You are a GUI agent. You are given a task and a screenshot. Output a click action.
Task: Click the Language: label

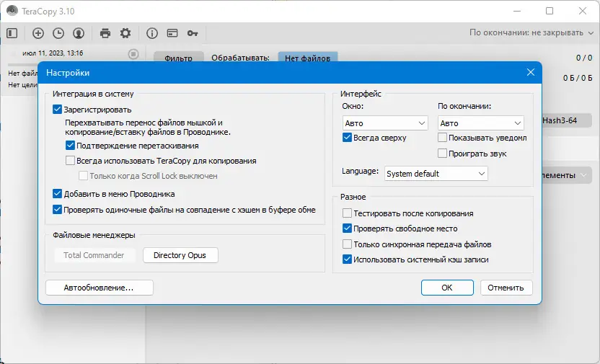tap(360, 171)
